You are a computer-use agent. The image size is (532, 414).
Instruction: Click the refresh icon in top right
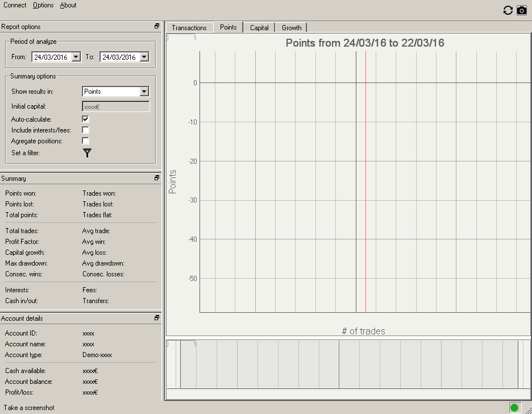pos(508,10)
